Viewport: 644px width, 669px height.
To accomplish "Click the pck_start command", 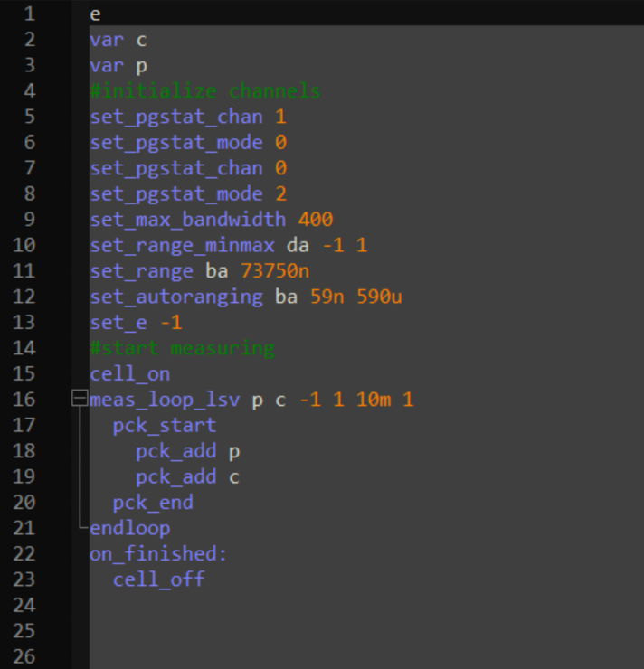I will tap(165, 425).
